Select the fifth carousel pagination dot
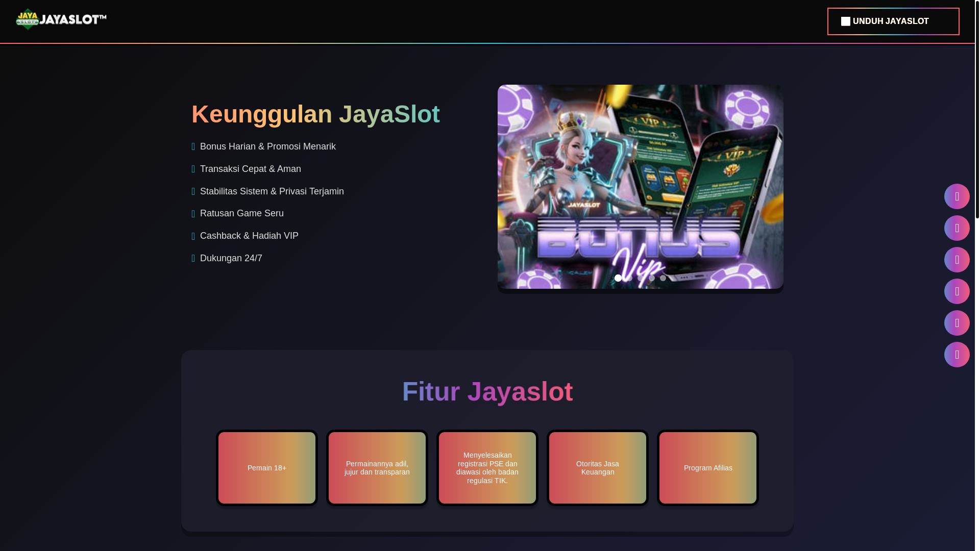 pos(663,278)
